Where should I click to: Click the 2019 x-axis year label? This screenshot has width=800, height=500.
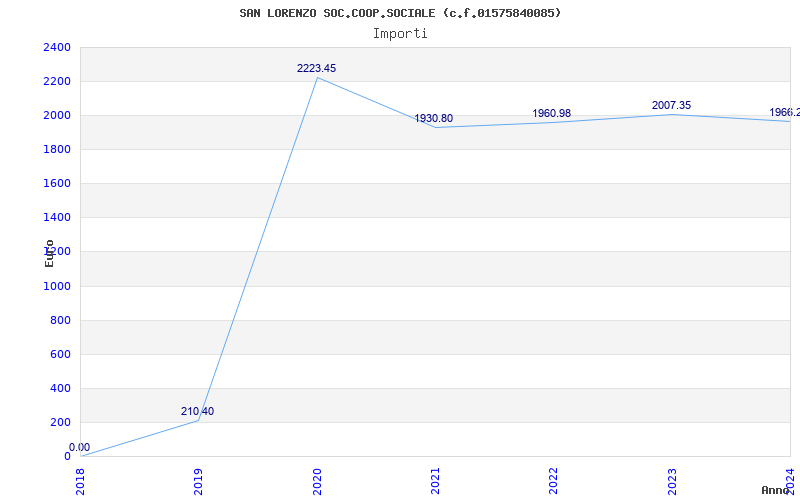198,482
